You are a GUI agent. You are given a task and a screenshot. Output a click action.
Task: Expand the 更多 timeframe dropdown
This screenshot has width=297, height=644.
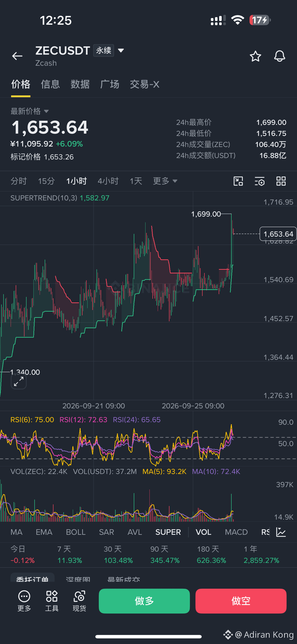pos(165,181)
